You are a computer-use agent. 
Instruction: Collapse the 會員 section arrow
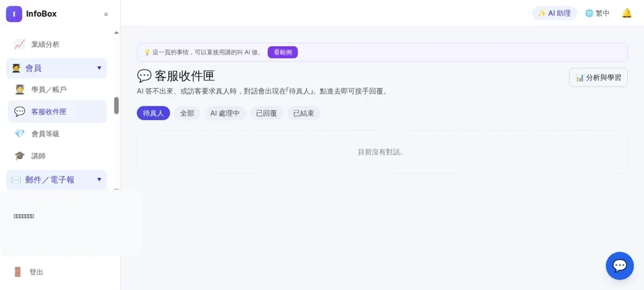[x=99, y=68]
